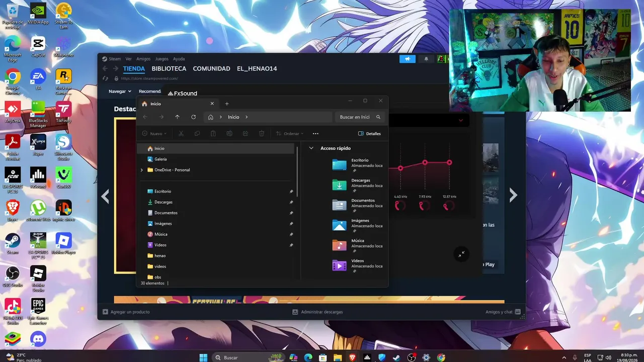
Task: Open Administrar descargas in Steam
Action: (317, 312)
